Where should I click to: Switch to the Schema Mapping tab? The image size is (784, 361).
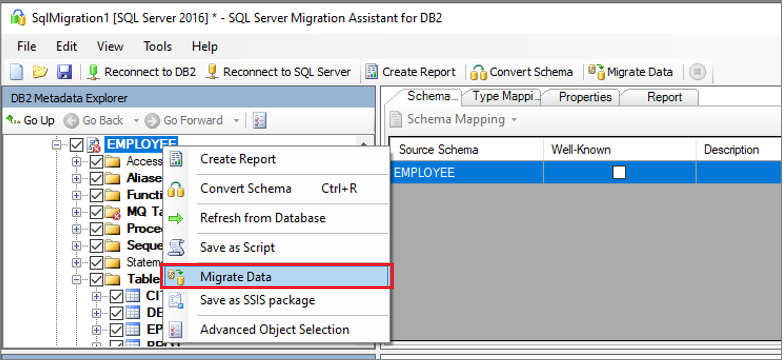pyautogui.click(x=429, y=96)
